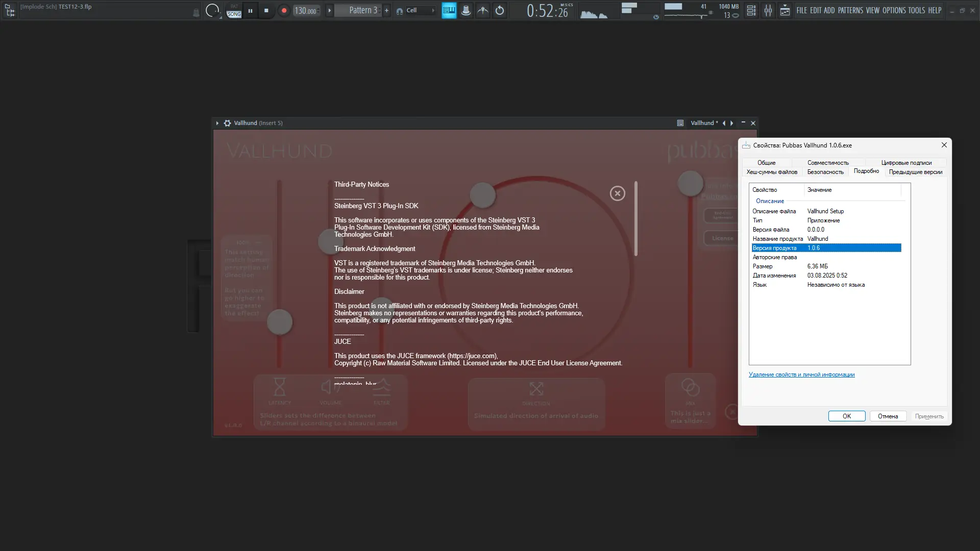980x551 pixels.
Task: Click the loop recording circular arrow icon
Action: coord(500,10)
